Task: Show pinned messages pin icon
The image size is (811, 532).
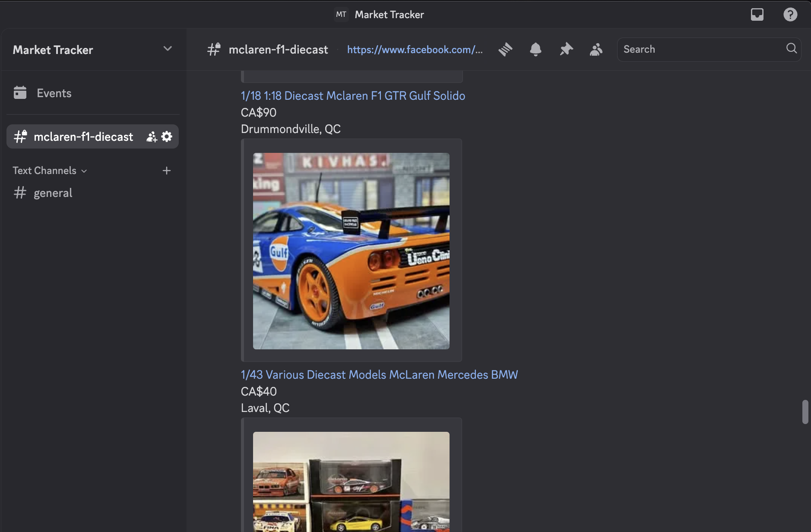Action: (x=566, y=49)
